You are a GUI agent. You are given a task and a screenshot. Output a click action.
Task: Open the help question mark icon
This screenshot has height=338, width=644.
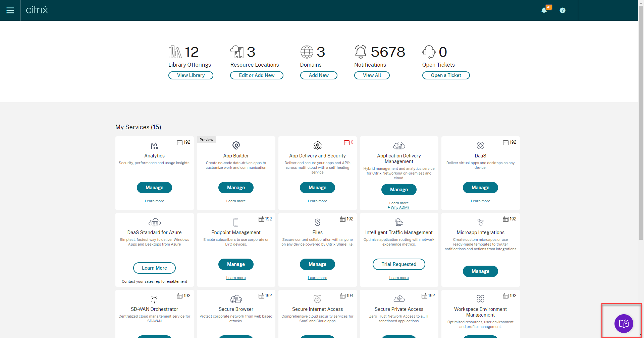[x=562, y=10]
